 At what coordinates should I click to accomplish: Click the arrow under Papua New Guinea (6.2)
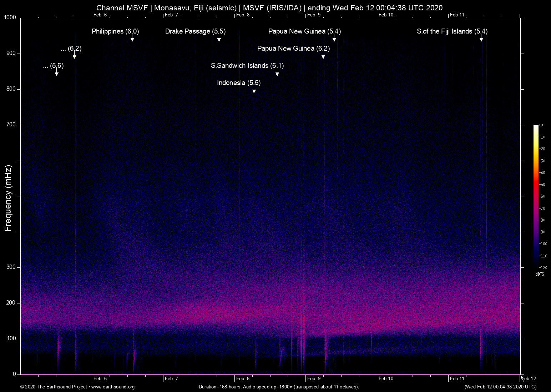pyautogui.click(x=323, y=55)
